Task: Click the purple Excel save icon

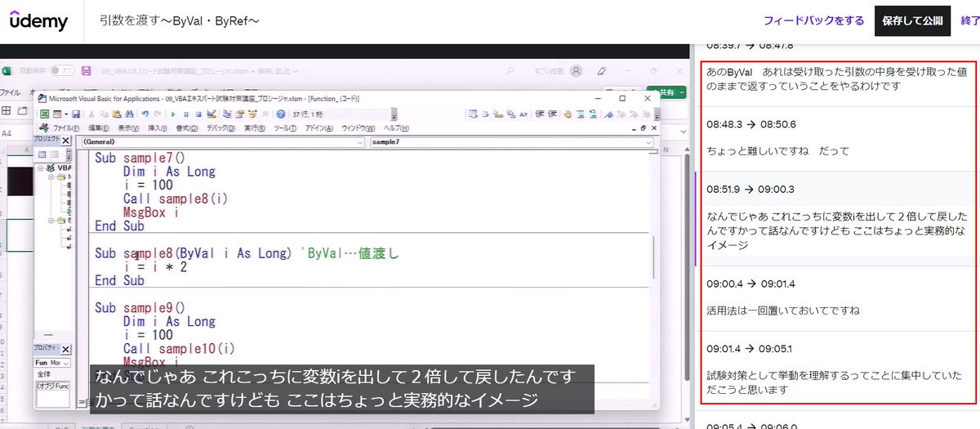Action: [86, 70]
